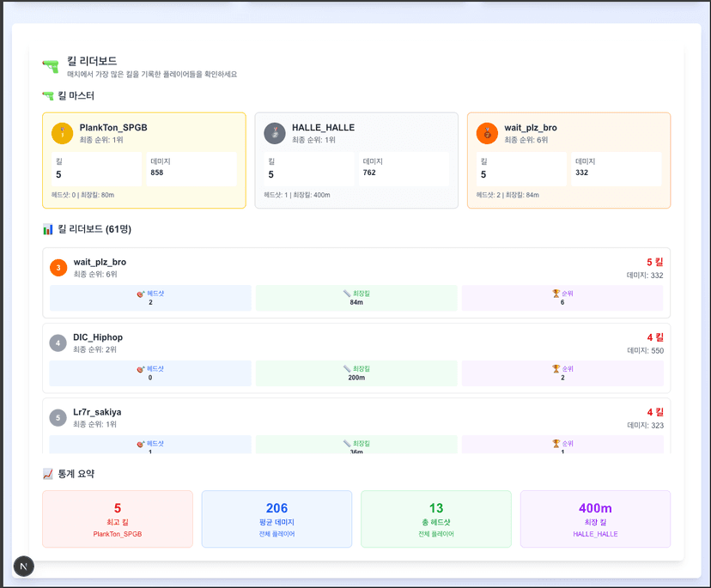Viewport: 711px width, 588px height.
Task: Click the bronze medal icon on wait_plz_bro card
Action: (x=487, y=133)
